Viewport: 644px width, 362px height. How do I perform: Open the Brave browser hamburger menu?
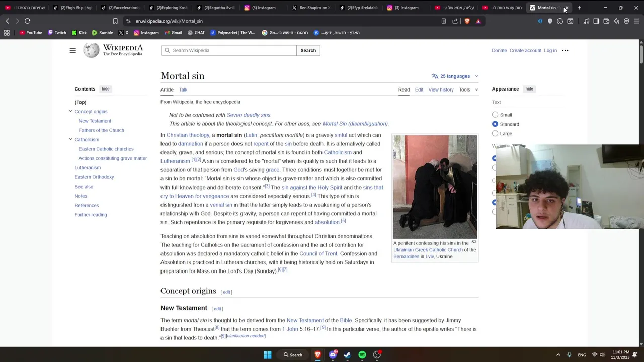[636, 21]
